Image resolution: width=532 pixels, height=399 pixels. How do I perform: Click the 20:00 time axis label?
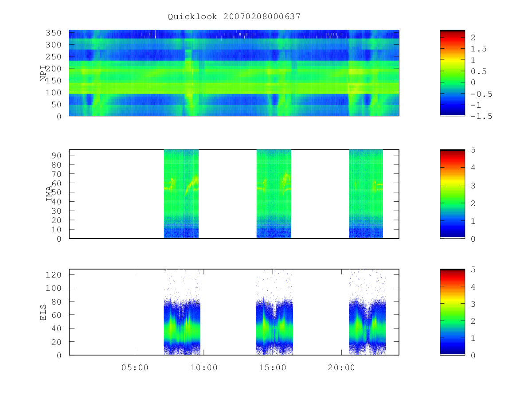[341, 368]
